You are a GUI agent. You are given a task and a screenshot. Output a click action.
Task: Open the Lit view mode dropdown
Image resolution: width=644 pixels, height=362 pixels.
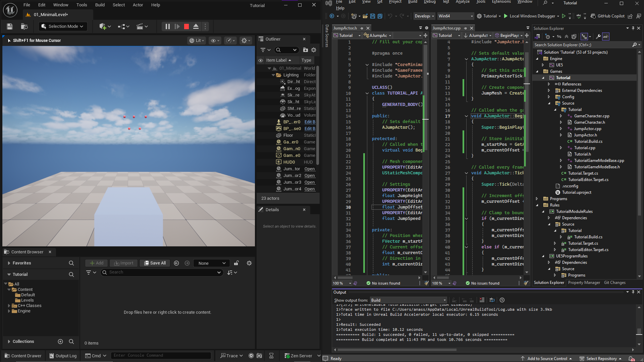pos(197,41)
